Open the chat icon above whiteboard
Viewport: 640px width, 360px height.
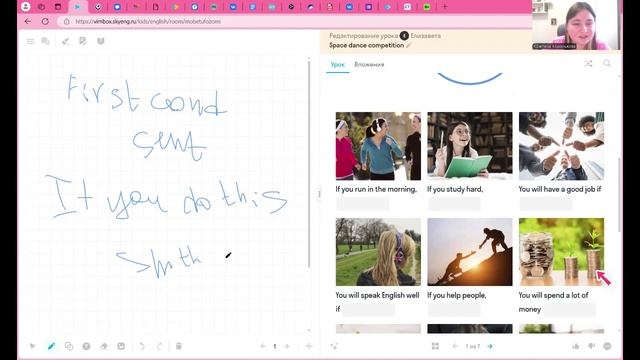coord(45,41)
